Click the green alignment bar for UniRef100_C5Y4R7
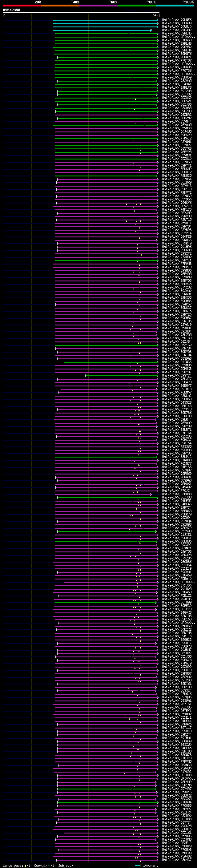Viewport: 197px width, 868px height. click(x=107, y=789)
